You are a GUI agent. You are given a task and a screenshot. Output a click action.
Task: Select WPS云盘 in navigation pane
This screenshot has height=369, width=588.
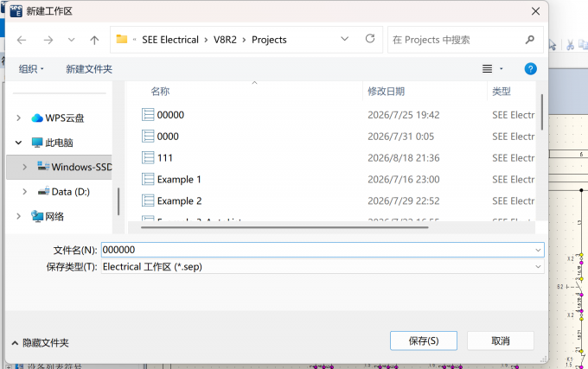point(58,118)
